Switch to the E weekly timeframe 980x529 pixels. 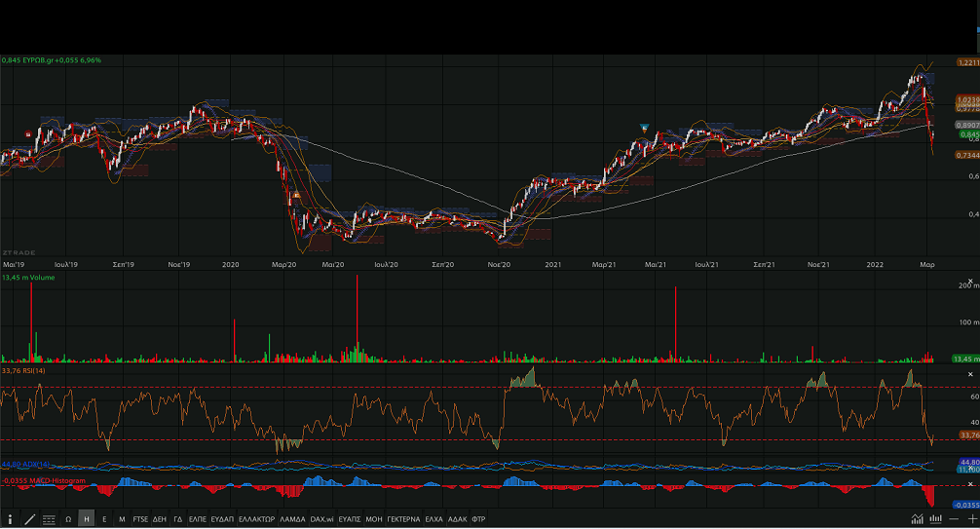(104, 519)
